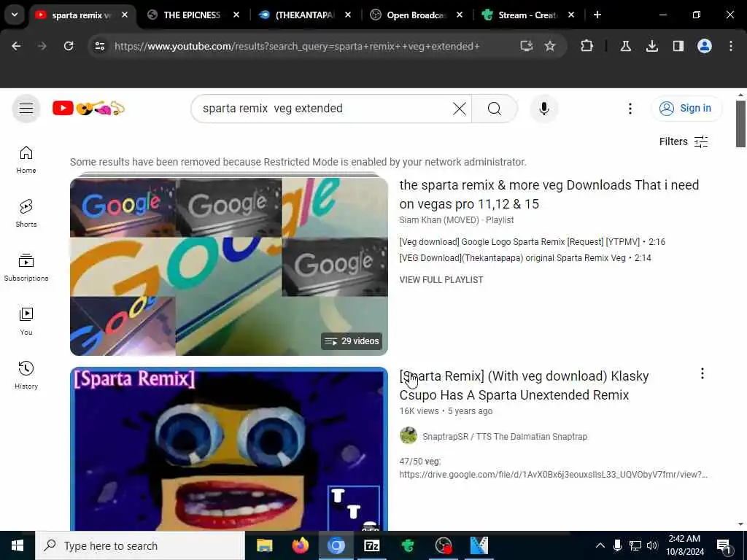
Task: Open Filters for search results
Action: pyautogui.click(x=683, y=141)
